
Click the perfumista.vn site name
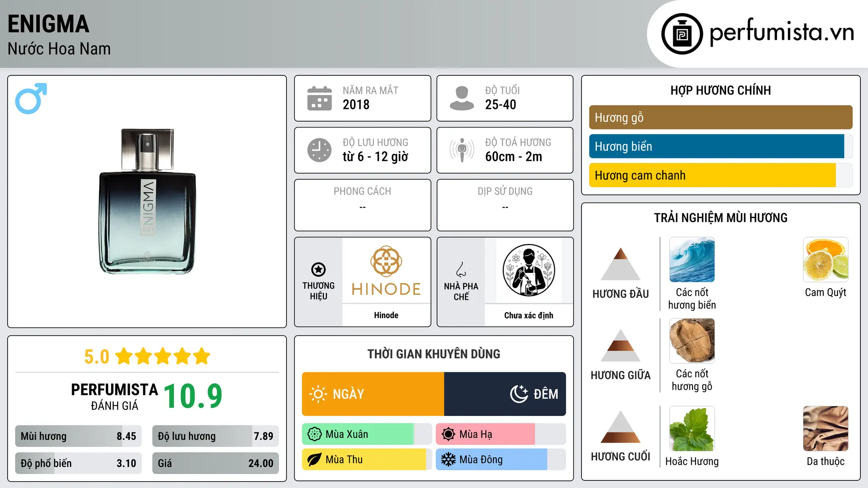(782, 33)
